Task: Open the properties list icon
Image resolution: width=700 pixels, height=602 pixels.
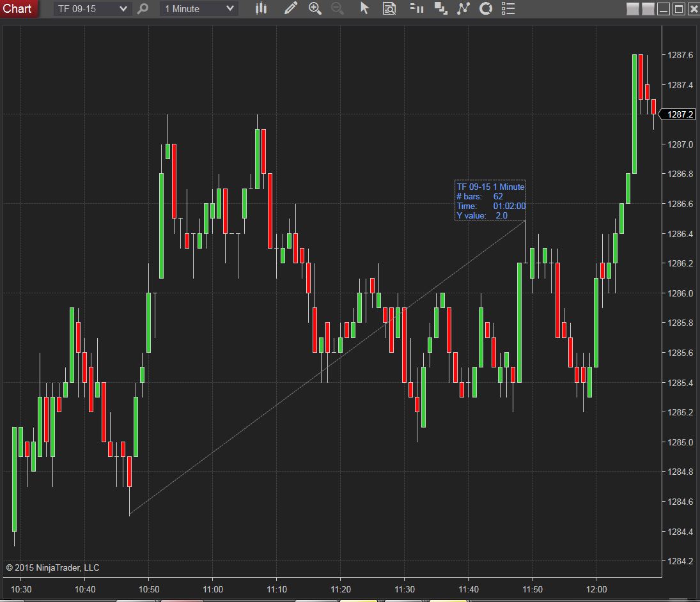Action: point(508,8)
